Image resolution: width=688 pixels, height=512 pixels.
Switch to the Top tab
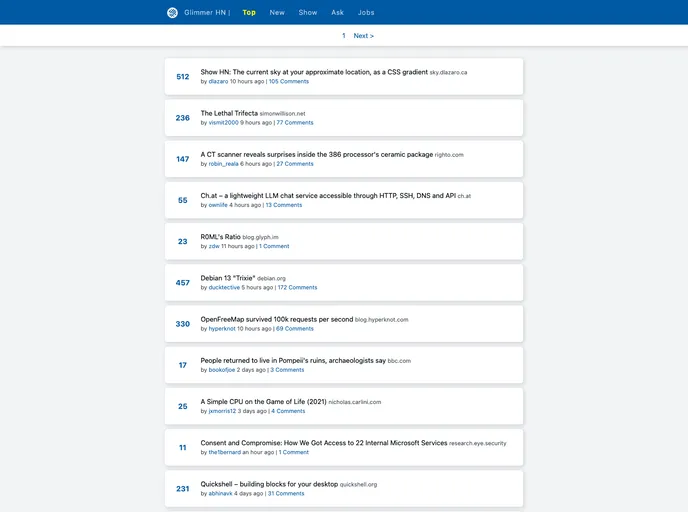249,13
